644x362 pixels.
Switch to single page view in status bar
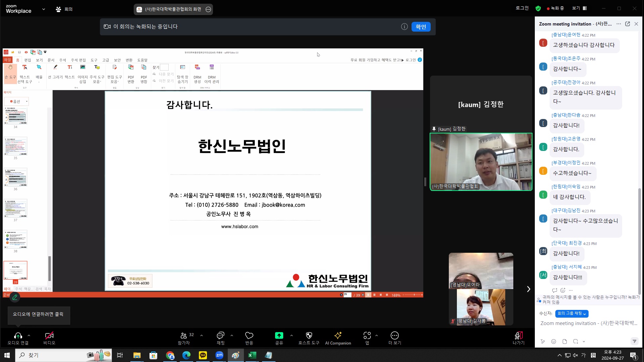pyautogui.click(x=368, y=295)
